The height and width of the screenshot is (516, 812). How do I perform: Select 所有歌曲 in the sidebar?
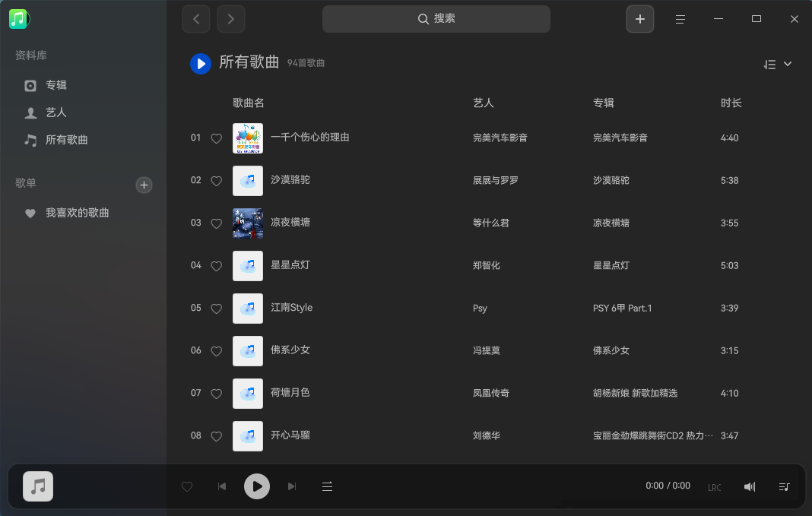tap(56, 141)
